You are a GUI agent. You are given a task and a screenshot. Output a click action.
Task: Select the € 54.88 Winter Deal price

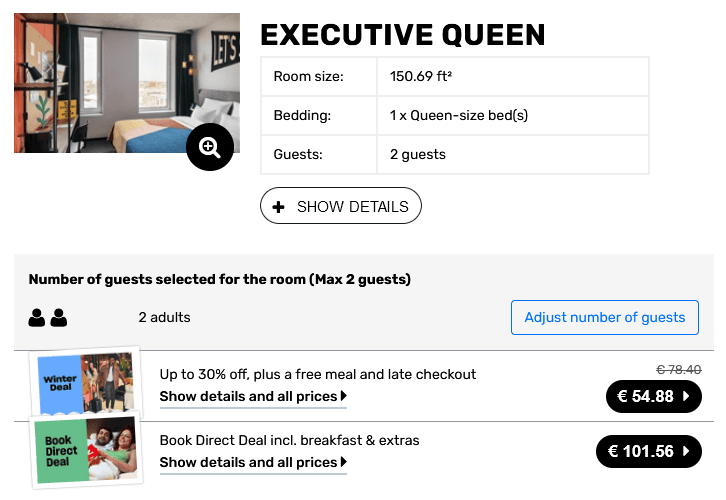point(645,397)
